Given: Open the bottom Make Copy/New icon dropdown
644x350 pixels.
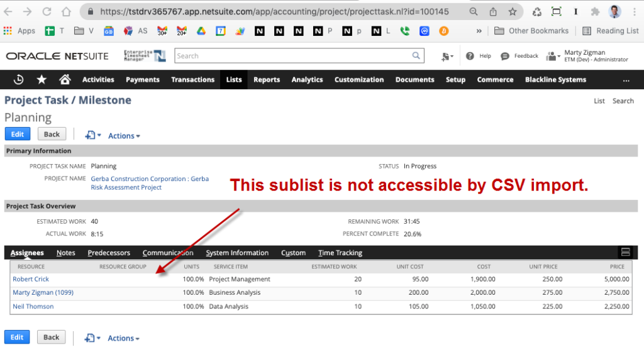Looking at the screenshot, I should pos(92,337).
